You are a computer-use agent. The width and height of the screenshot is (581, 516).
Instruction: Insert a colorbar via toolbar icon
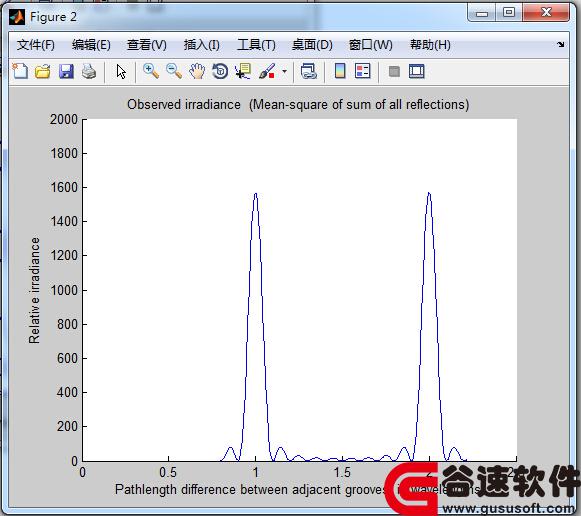340,71
